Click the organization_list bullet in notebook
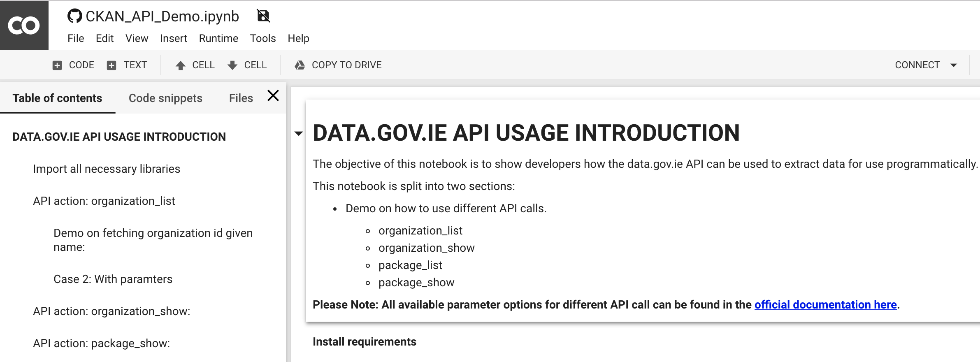Viewport: 980px width, 362px height. click(x=420, y=230)
